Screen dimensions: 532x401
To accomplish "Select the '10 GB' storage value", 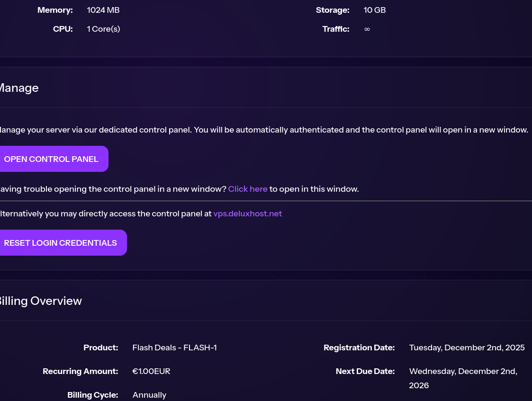I will point(375,10).
